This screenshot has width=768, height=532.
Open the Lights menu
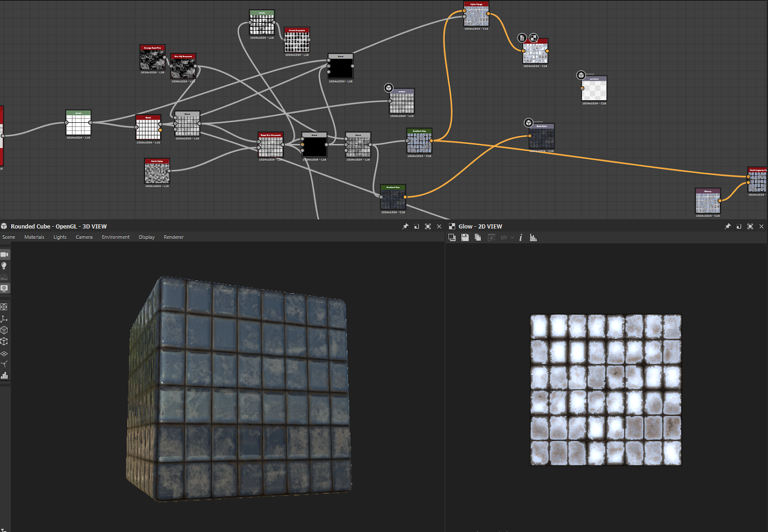click(x=60, y=237)
